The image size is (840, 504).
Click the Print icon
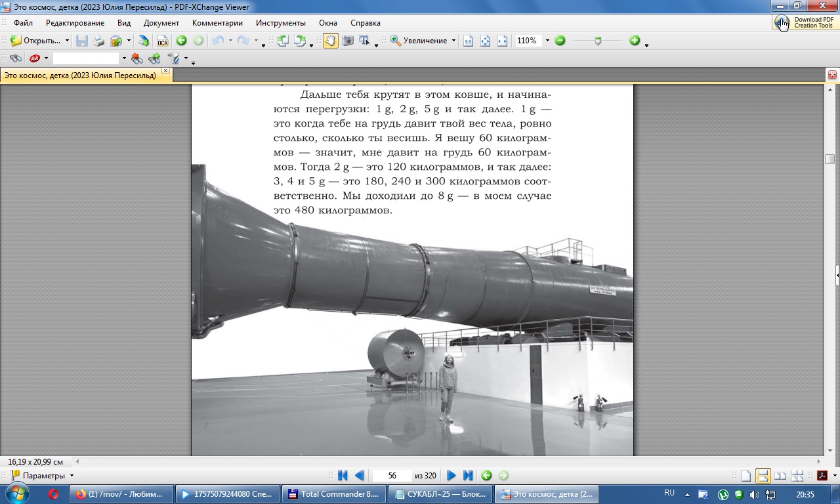(x=98, y=41)
